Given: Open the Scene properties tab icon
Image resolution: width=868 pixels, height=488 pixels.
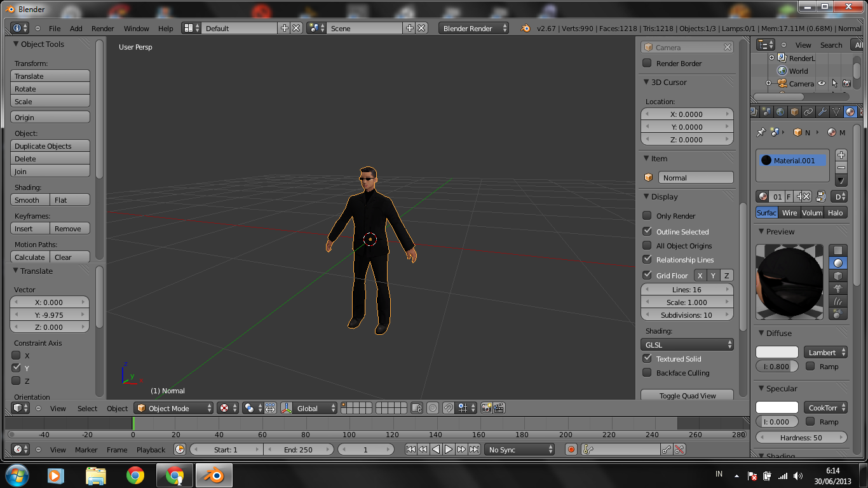Looking at the screenshot, I should tap(766, 112).
